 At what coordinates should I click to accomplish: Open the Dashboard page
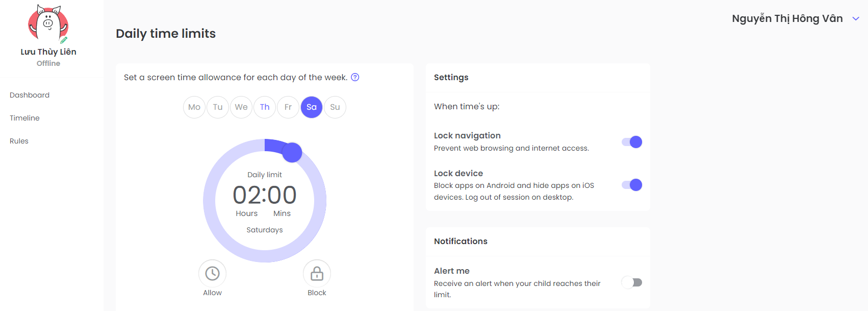[30, 95]
